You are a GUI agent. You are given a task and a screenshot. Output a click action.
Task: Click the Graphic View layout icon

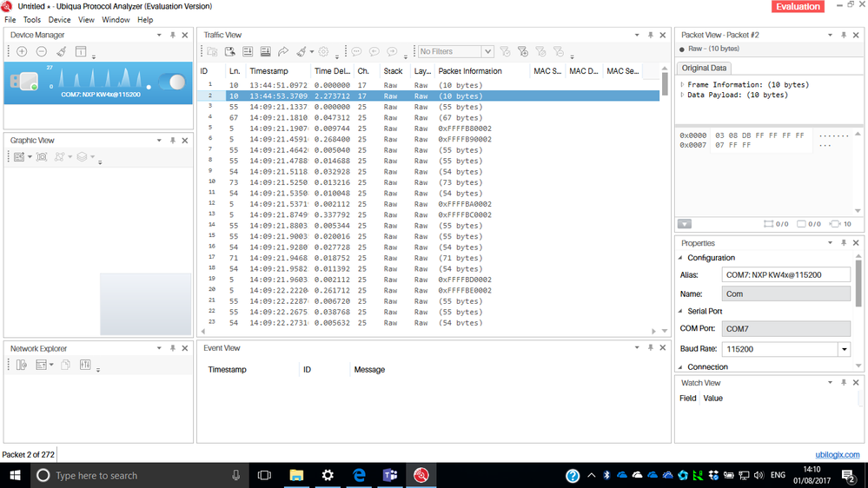pos(19,156)
